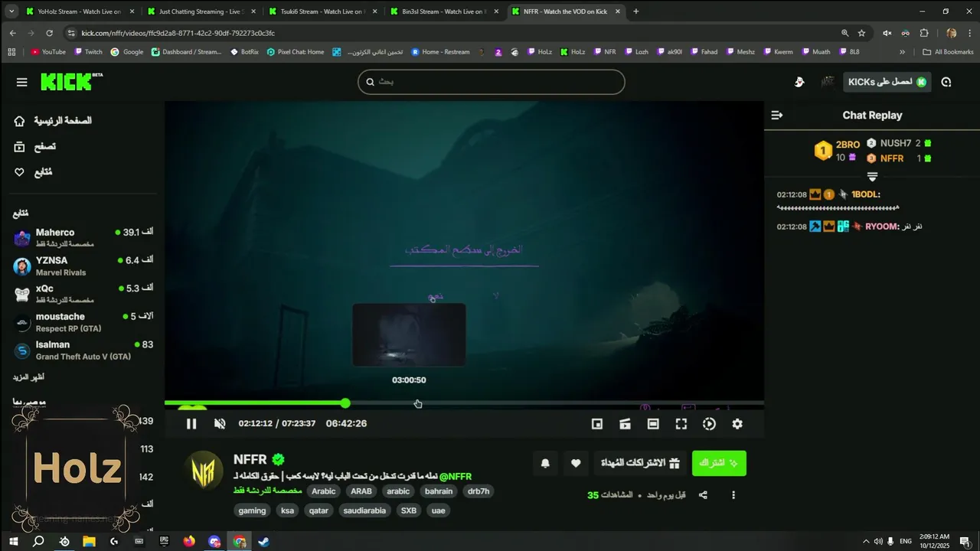Screen dimensions: 980x551
Task: Open the three-dot video options menu
Action: point(733,495)
